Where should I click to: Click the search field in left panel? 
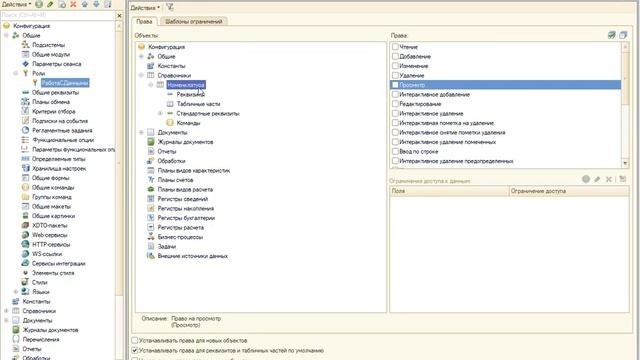click(x=58, y=16)
